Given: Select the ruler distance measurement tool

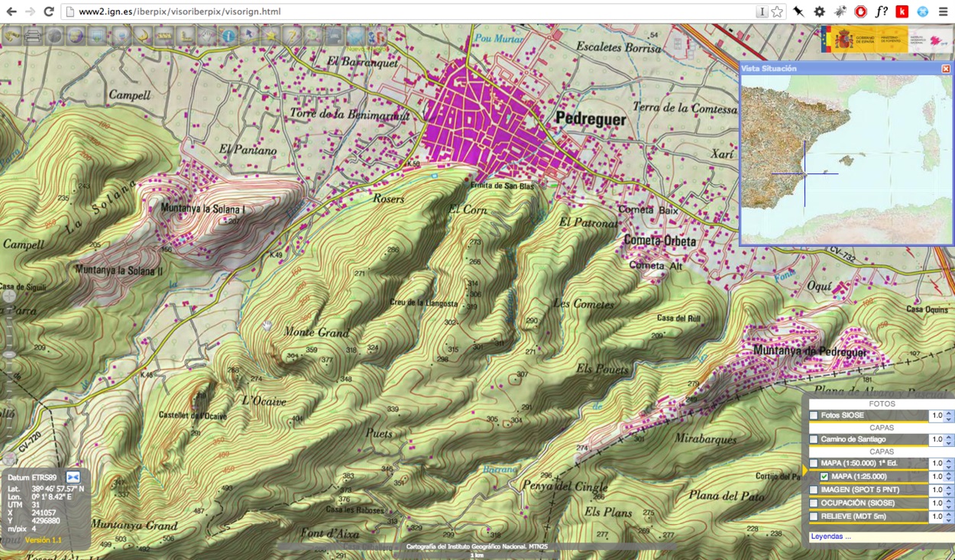Looking at the screenshot, I should pos(163,36).
